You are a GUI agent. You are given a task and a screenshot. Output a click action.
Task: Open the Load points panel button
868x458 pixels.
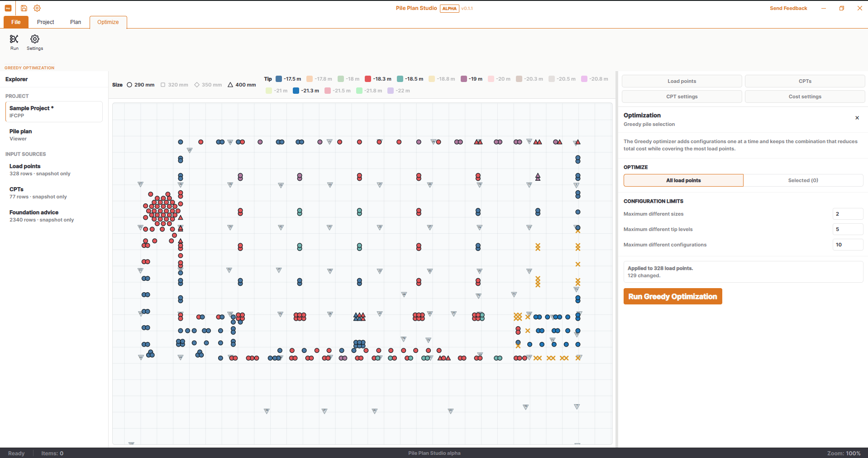tap(682, 81)
